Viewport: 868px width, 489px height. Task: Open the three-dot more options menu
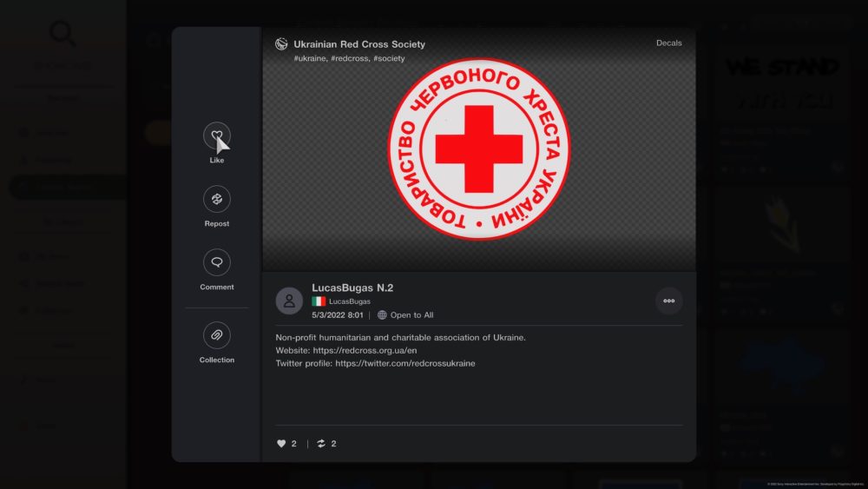pos(668,301)
